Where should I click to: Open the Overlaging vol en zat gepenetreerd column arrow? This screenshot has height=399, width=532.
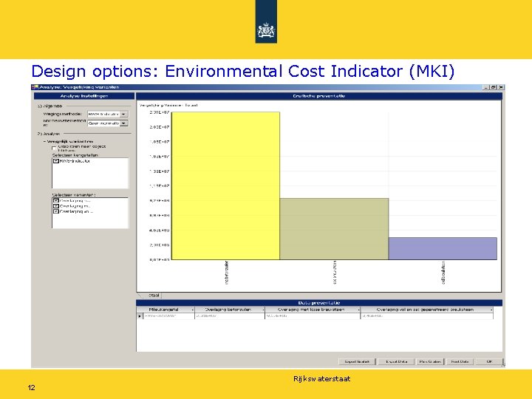(x=491, y=310)
